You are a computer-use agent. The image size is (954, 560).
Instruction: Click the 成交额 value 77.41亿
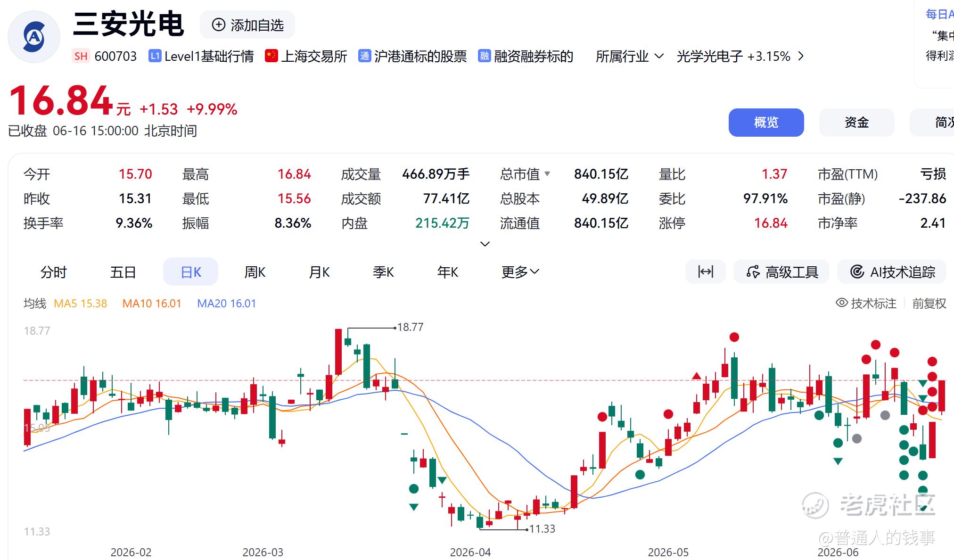[446, 198]
